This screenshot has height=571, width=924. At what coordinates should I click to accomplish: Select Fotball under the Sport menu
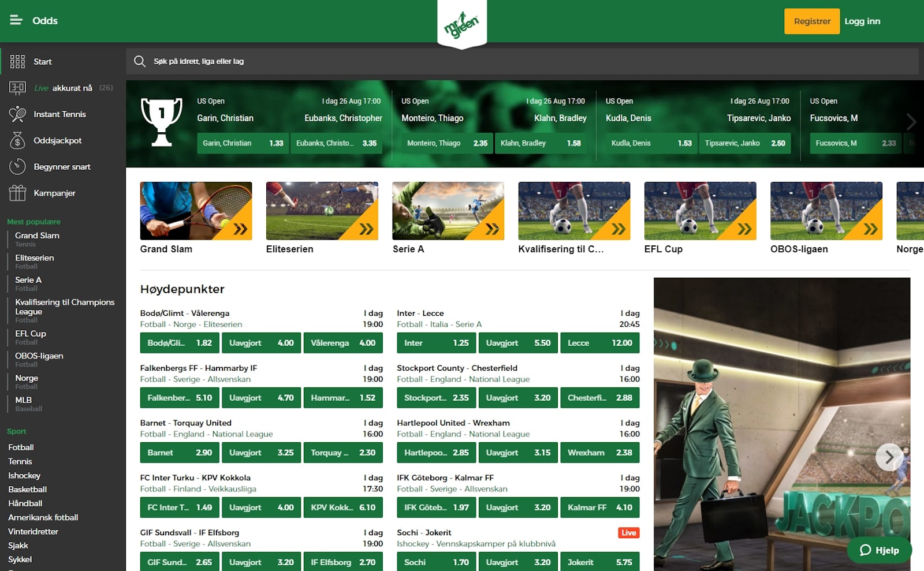(20, 447)
